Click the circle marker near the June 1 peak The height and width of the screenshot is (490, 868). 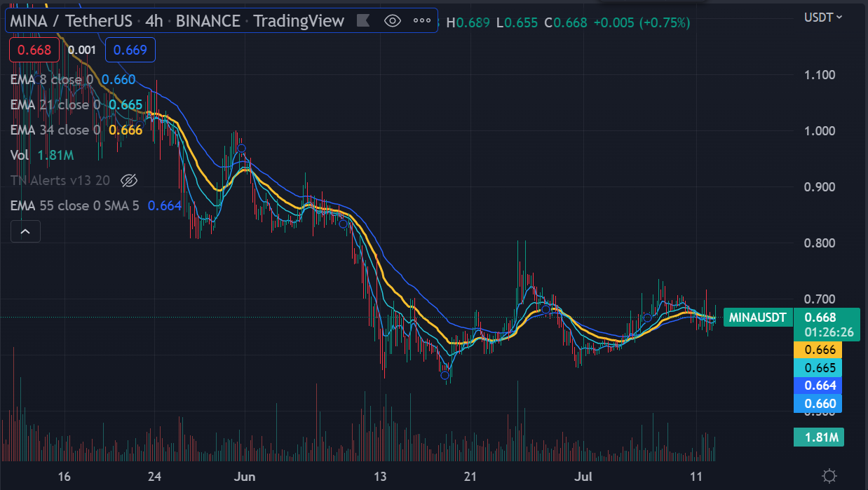241,149
